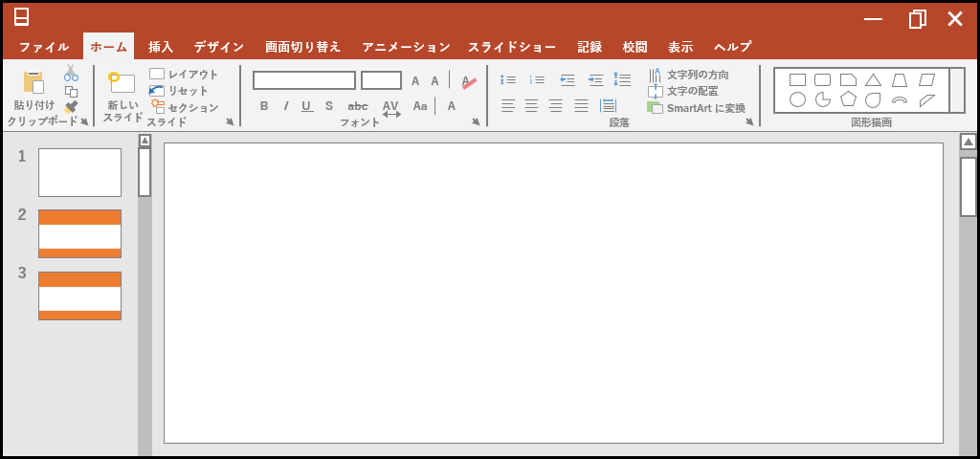Open 文字の配置 text alignment menu
Image resolution: width=980 pixels, height=459 pixels.
click(683, 91)
